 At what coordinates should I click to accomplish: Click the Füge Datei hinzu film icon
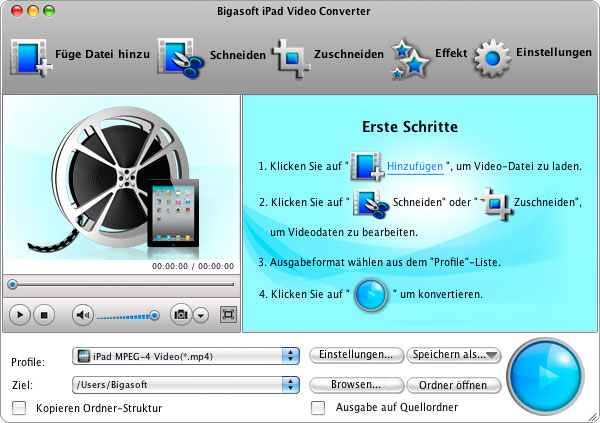[31, 58]
